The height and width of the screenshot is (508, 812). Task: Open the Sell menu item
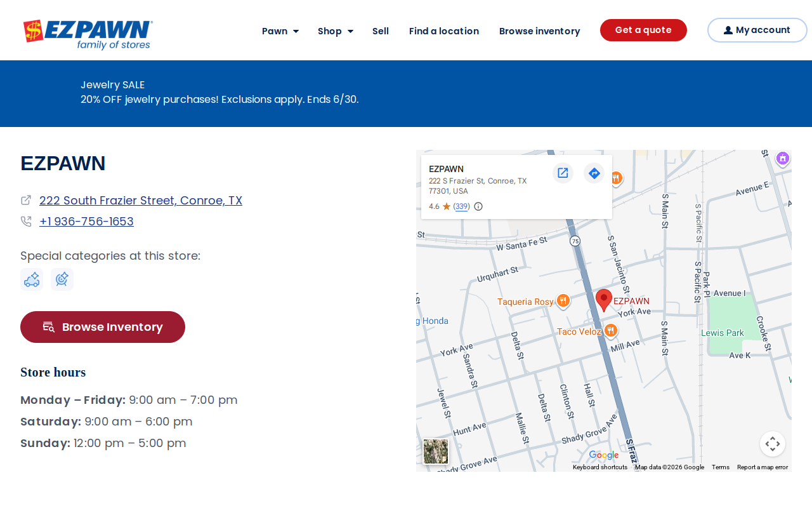(x=381, y=30)
